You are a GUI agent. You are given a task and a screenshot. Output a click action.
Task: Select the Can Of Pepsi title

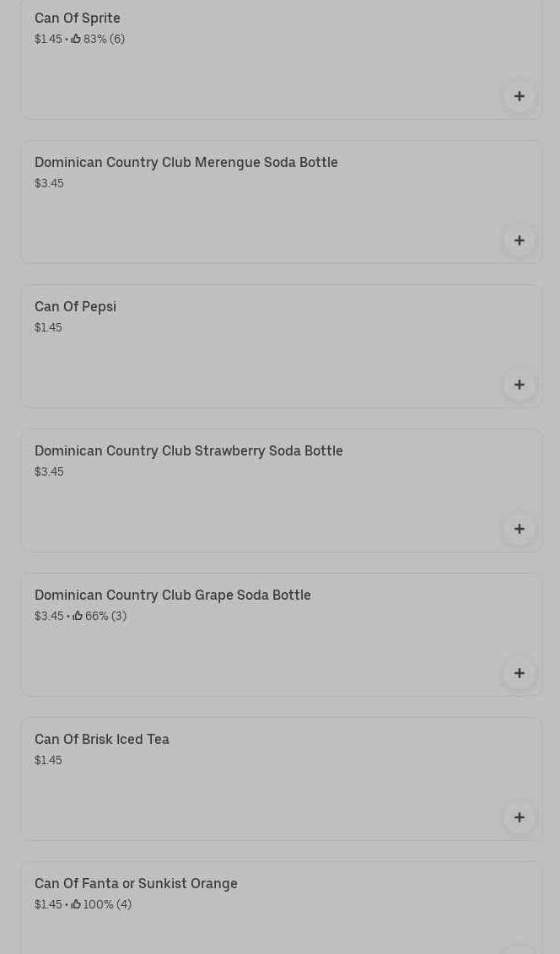tap(75, 307)
